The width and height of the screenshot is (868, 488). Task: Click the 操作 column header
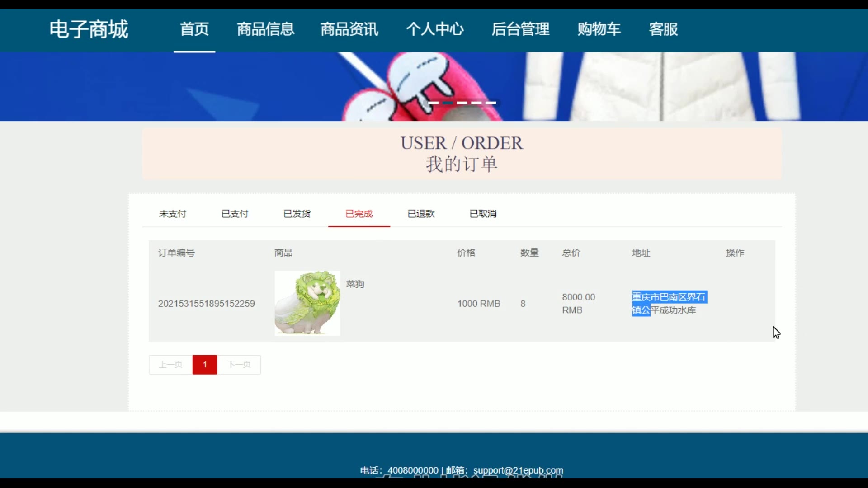pos(735,253)
